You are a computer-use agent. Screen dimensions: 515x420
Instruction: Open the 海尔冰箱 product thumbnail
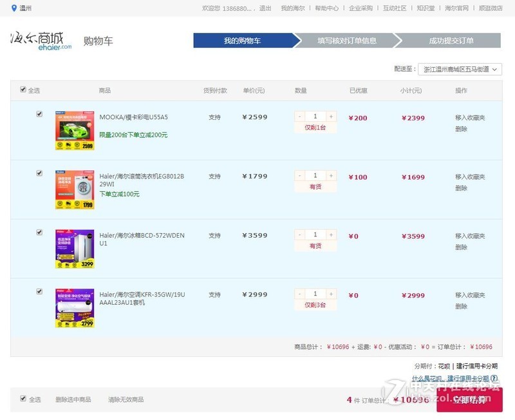click(75, 249)
